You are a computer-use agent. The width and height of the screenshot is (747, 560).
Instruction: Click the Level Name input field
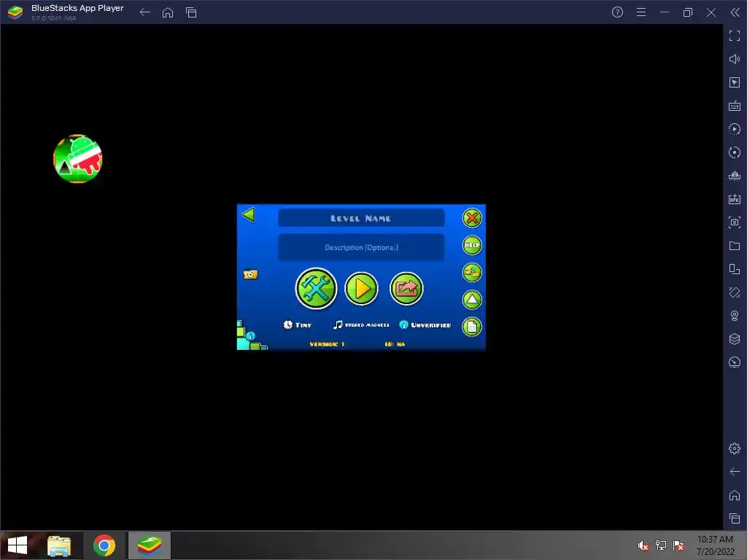361,218
